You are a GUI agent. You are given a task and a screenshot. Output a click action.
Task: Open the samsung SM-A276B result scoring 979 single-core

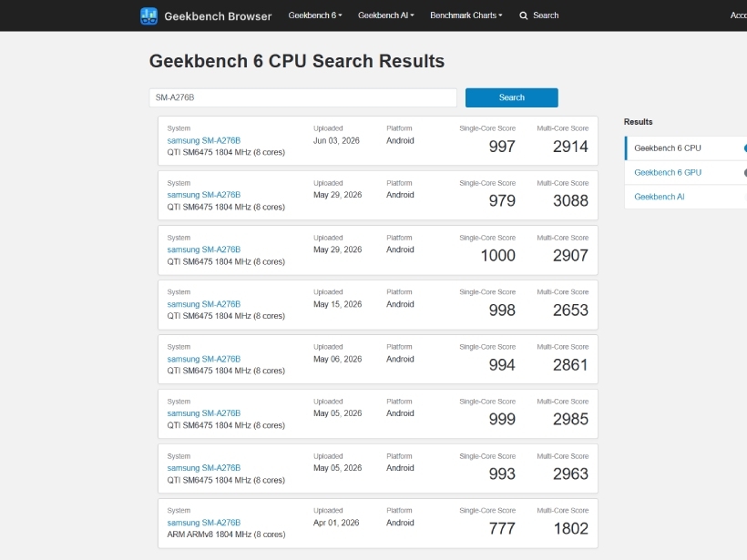tap(203, 195)
